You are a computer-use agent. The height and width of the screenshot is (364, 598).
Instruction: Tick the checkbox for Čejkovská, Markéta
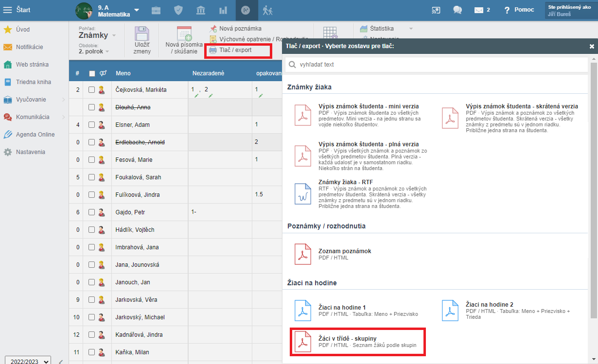click(x=91, y=90)
